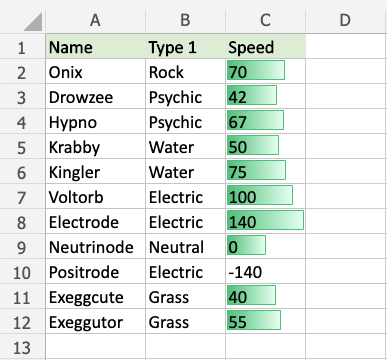This screenshot has width=387, height=360.
Task: Click the Rock type cell
Action: (x=186, y=71)
